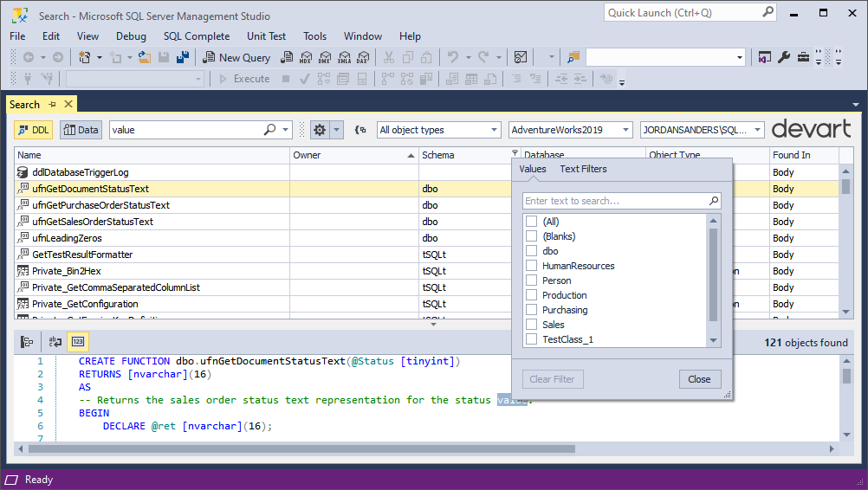Click the Clear Filter button

(x=552, y=379)
